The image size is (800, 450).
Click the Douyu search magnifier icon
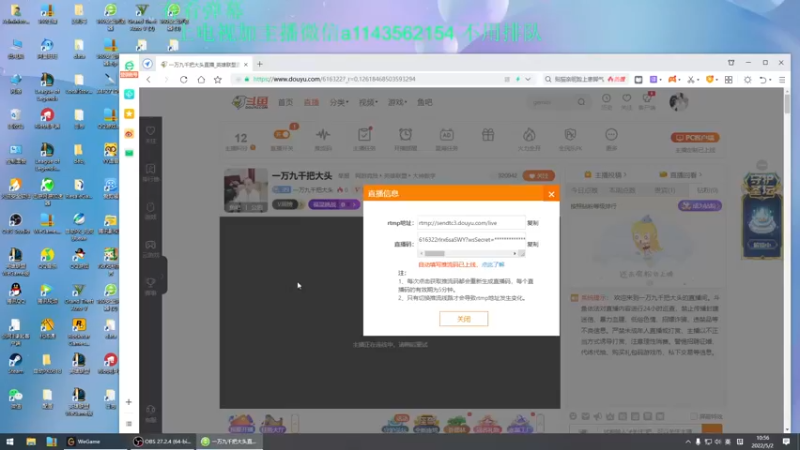pos(581,102)
